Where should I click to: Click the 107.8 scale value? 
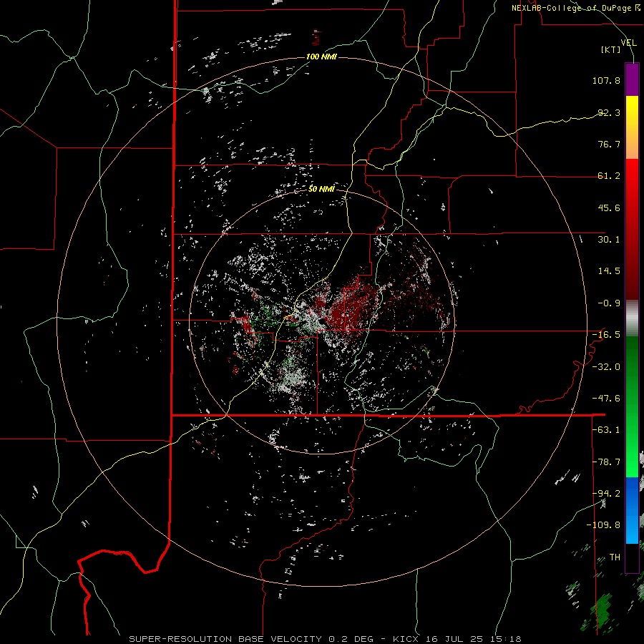(x=606, y=80)
